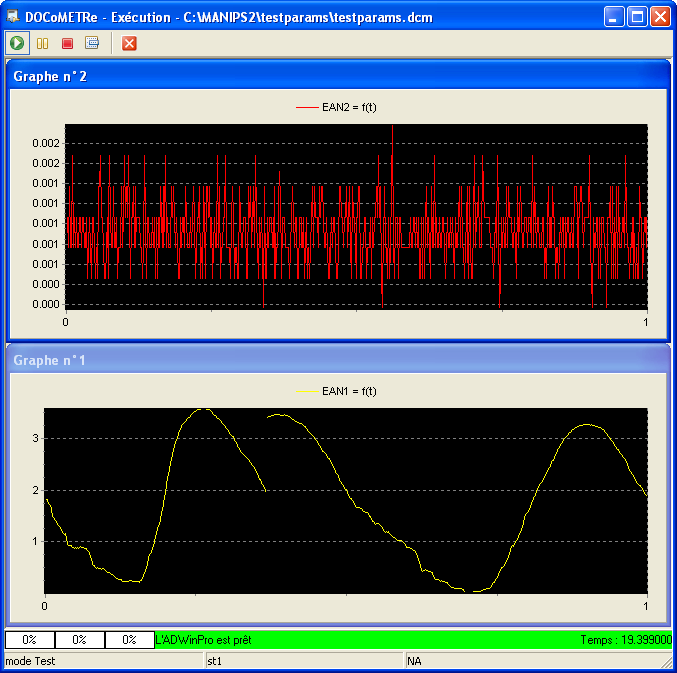Open the DOCoMETRe system menu icon
Screen dimensions: 677x673
14,17
